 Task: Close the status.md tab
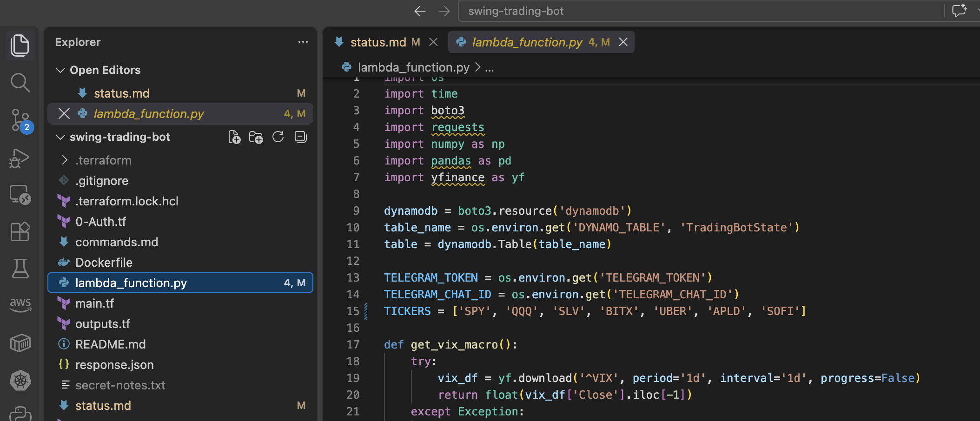(x=433, y=42)
